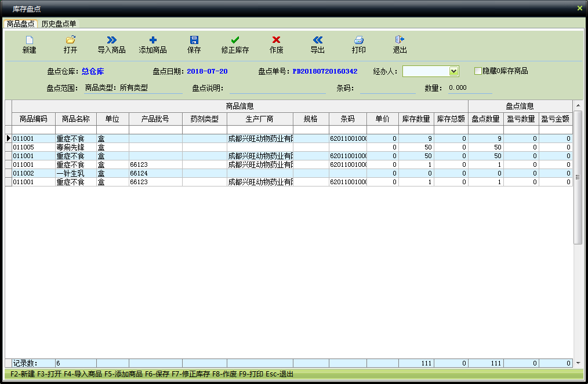Click the 盘点信息 group header
This screenshot has height=384, width=588.
pos(520,106)
